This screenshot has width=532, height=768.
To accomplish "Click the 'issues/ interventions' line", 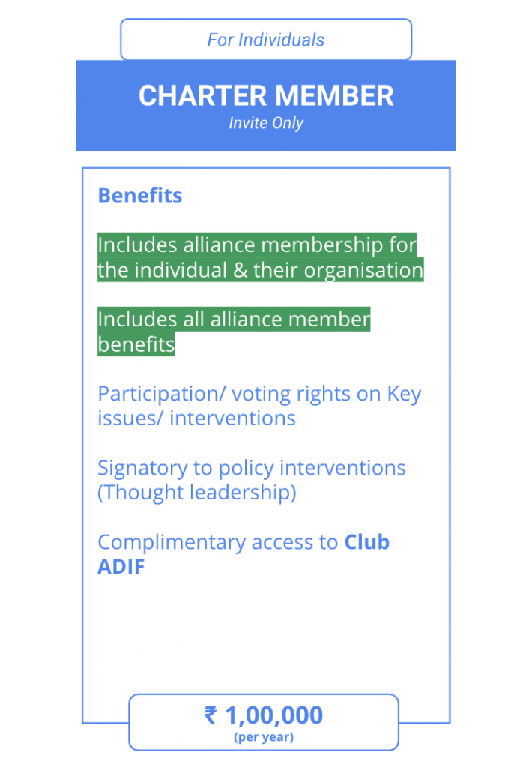I will (x=197, y=418).
